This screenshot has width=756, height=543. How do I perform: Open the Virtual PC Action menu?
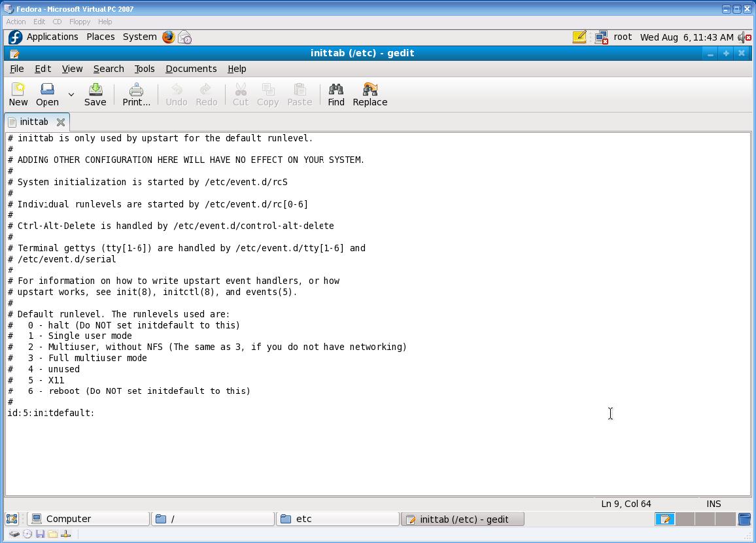tap(16, 22)
